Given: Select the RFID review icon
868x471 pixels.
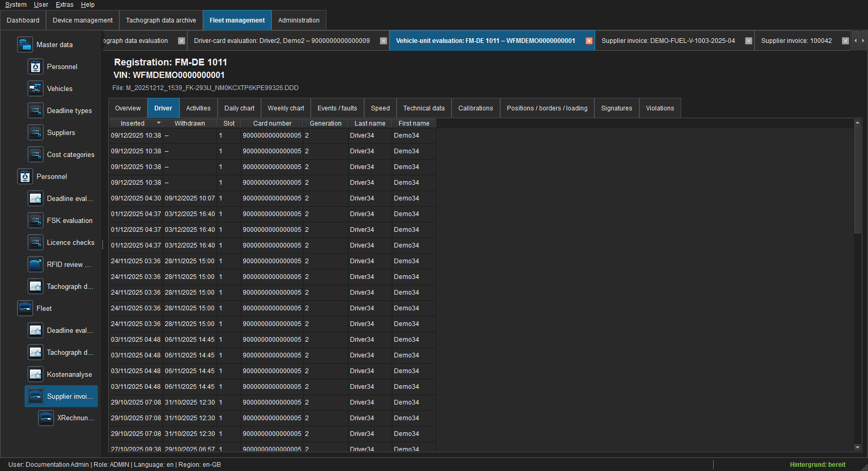Looking at the screenshot, I should point(36,264).
